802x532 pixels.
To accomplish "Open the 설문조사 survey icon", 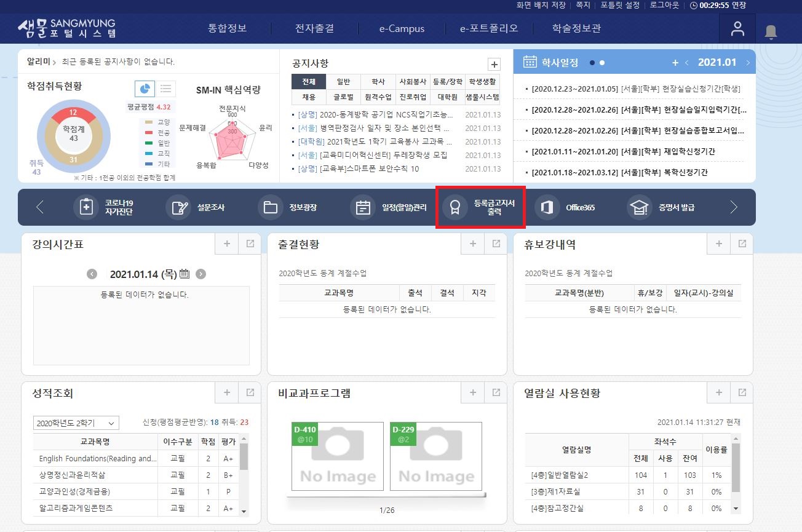I will (x=178, y=207).
